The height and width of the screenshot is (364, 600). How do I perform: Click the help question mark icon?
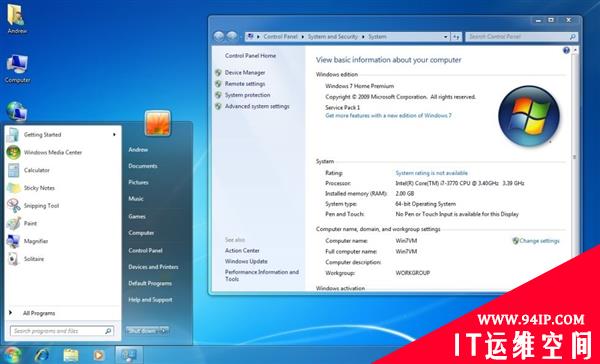tap(566, 51)
